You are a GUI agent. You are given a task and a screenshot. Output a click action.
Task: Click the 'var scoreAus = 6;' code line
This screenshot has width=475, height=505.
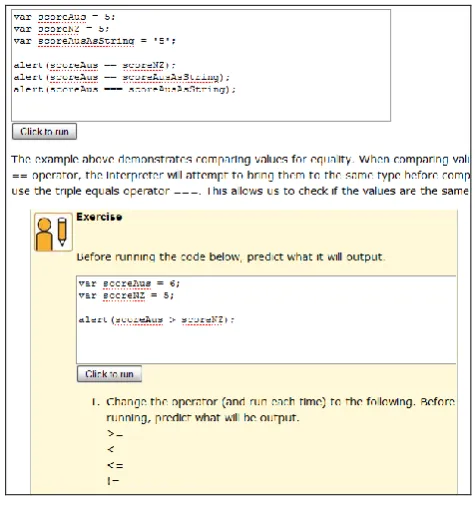[129, 283]
